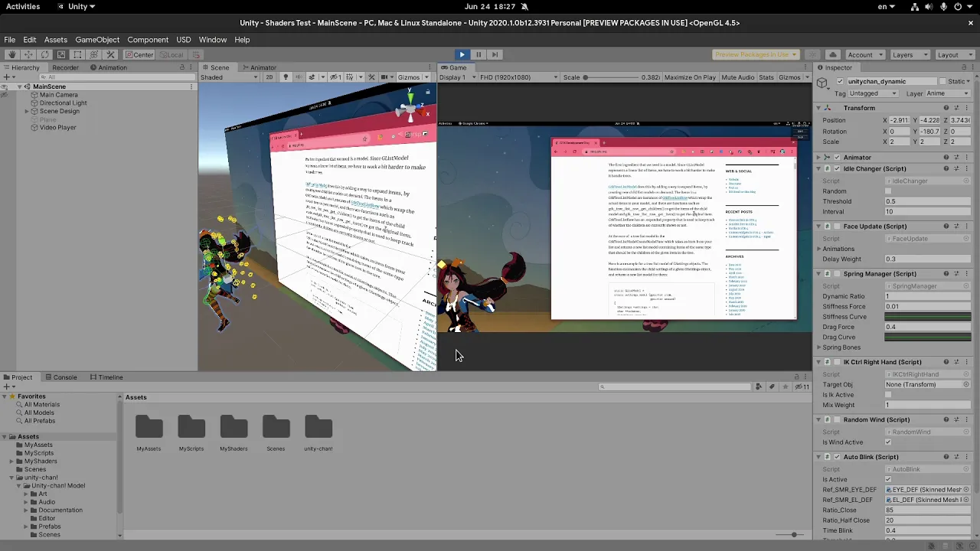Select the Hand tool in toolbar
Viewport: 980px width, 551px height.
(11, 54)
